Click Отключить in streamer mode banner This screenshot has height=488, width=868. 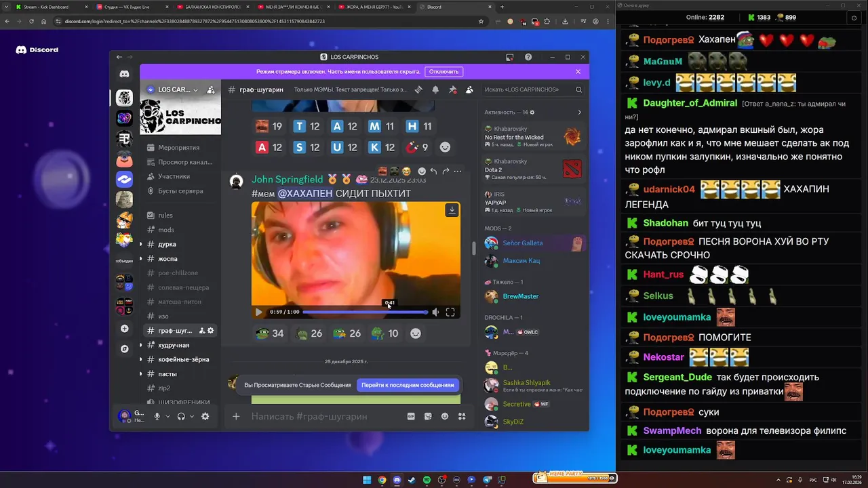click(443, 72)
